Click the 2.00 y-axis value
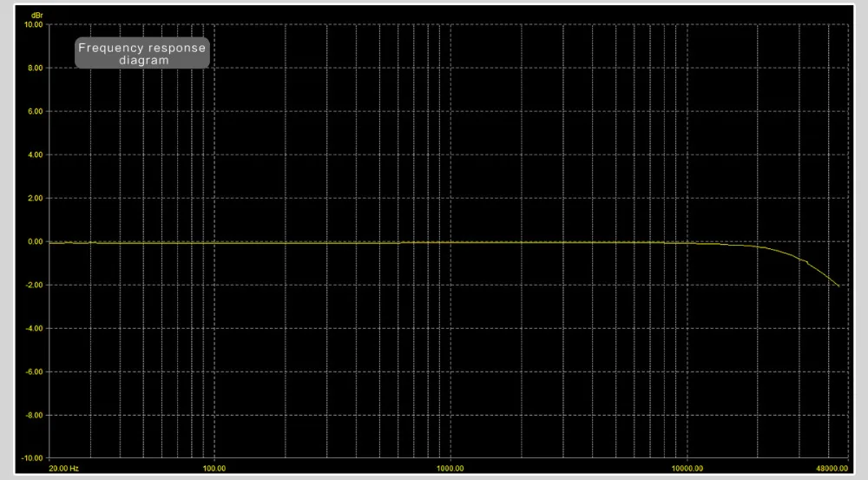The width and height of the screenshot is (868, 480). pos(36,198)
